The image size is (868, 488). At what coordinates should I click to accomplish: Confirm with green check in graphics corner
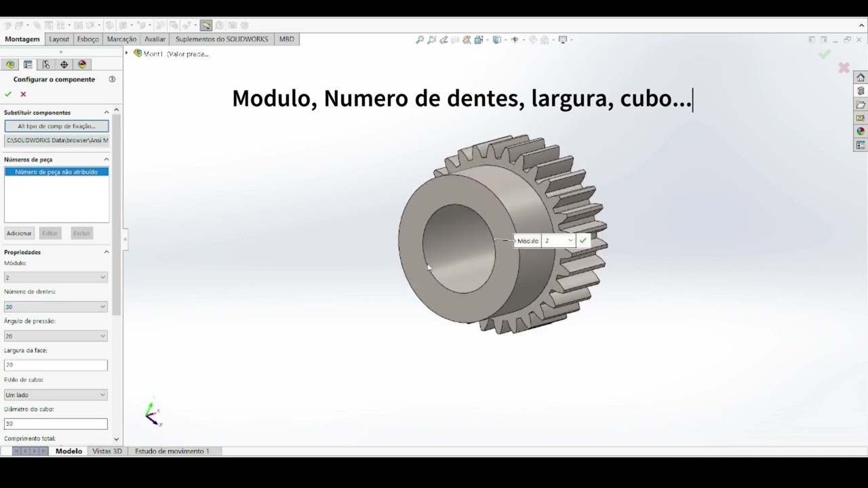click(x=824, y=54)
